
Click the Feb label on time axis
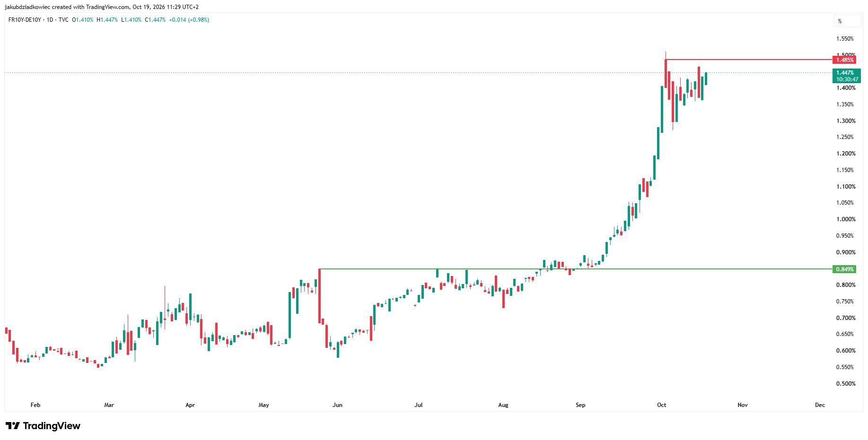[35, 405]
